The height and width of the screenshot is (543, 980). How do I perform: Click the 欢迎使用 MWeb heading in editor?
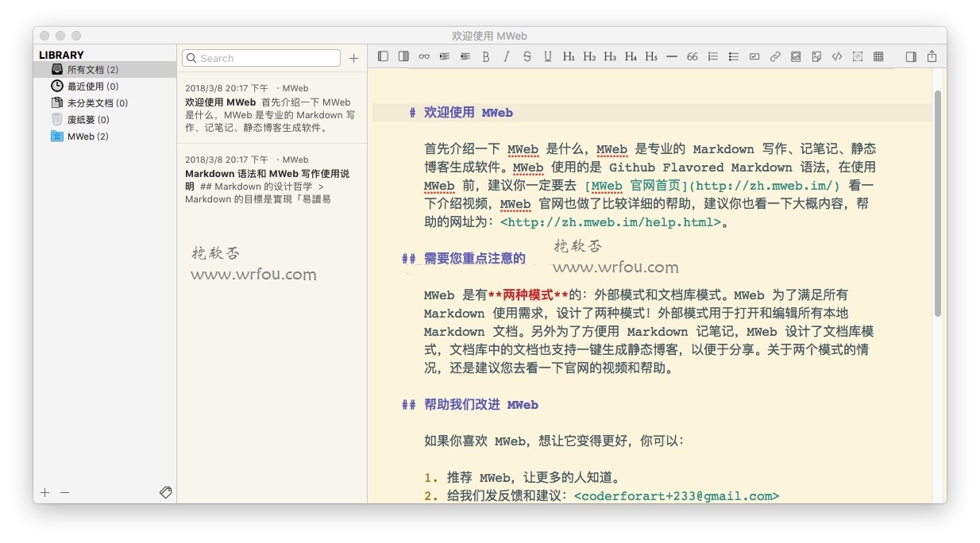(x=469, y=113)
